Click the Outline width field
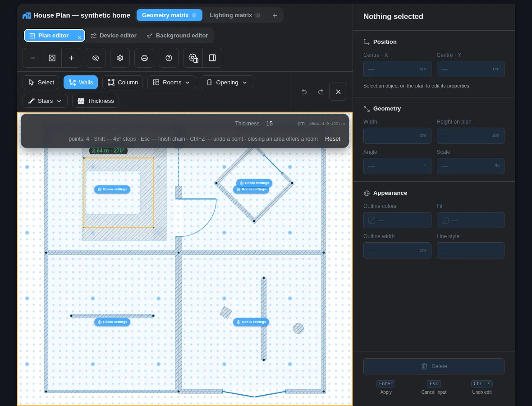Screen dimensions: 532x406 (x=397, y=250)
